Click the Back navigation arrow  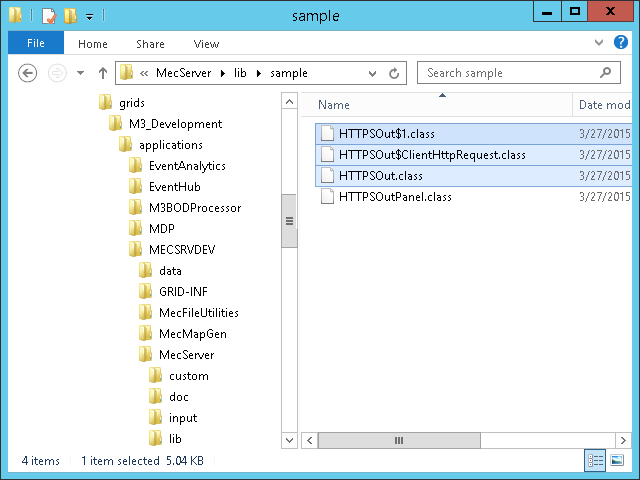28,73
